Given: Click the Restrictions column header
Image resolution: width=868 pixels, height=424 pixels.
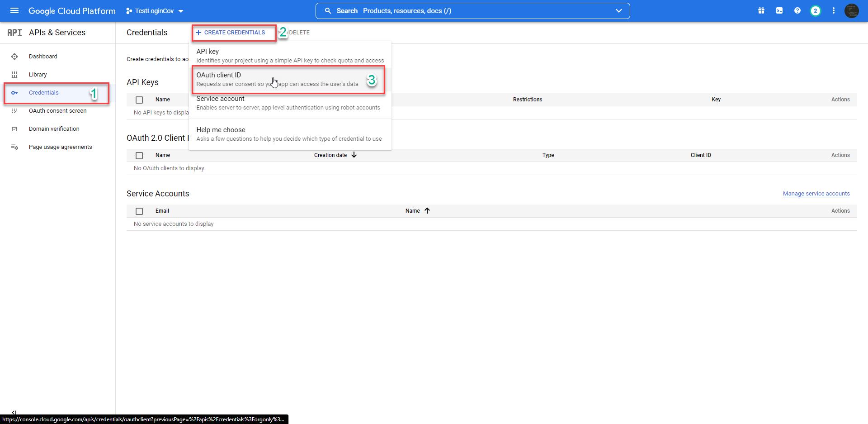Looking at the screenshot, I should point(528,100).
